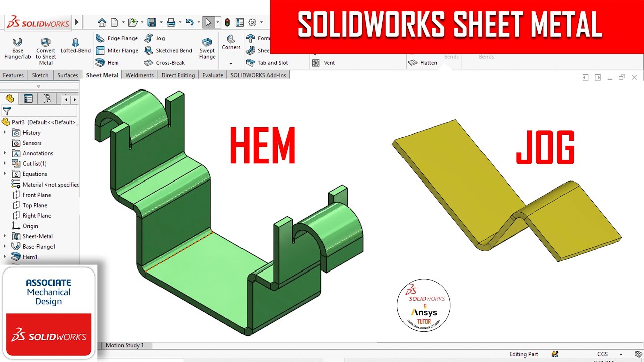Viewport: 644px width, 362px height.
Task: Choose the Cross-Break tool
Action: pos(164,63)
